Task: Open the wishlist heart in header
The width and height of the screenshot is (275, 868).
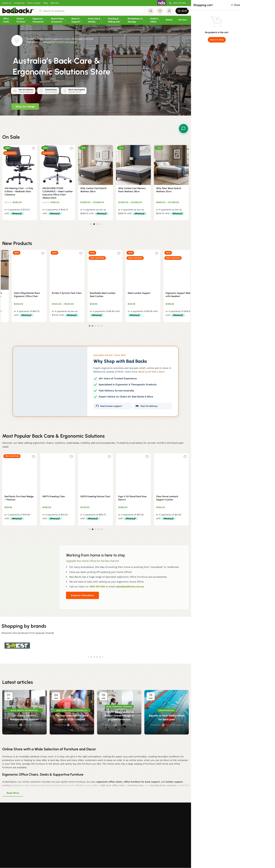Action: (x=160, y=11)
